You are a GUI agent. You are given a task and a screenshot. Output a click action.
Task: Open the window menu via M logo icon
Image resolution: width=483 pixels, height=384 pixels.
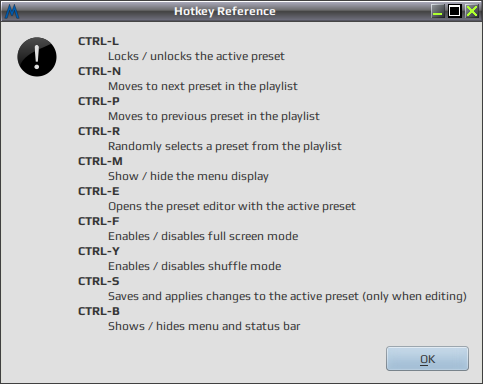(12, 11)
